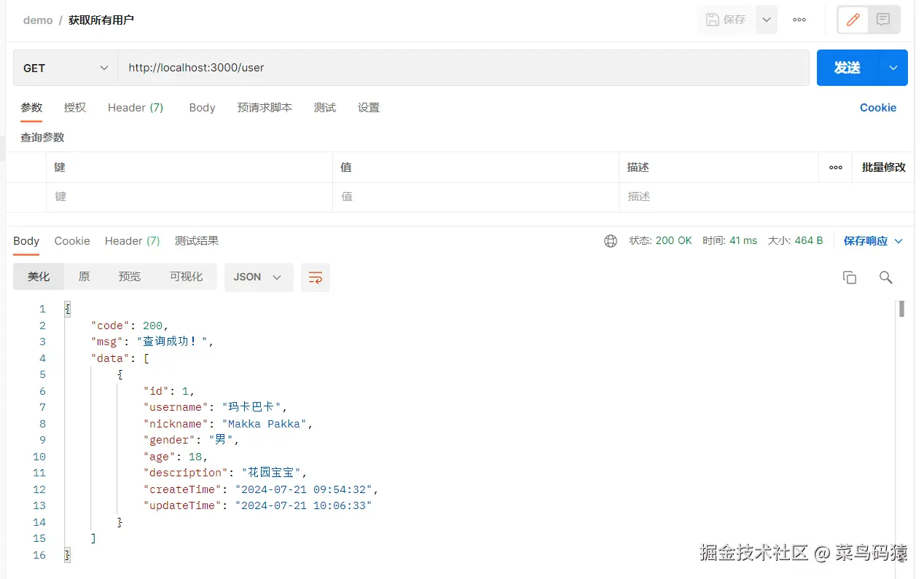Open the GET method dropdown
Screen dimensions: 924x579
click(x=66, y=68)
